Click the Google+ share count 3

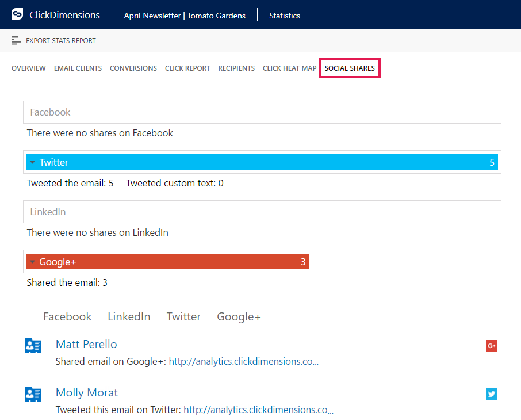point(303,262)
